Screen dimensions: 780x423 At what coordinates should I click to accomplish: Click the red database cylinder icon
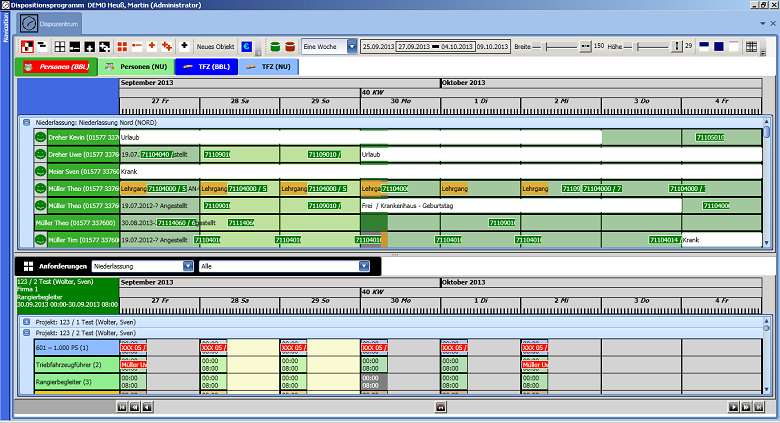pos(290,47)
